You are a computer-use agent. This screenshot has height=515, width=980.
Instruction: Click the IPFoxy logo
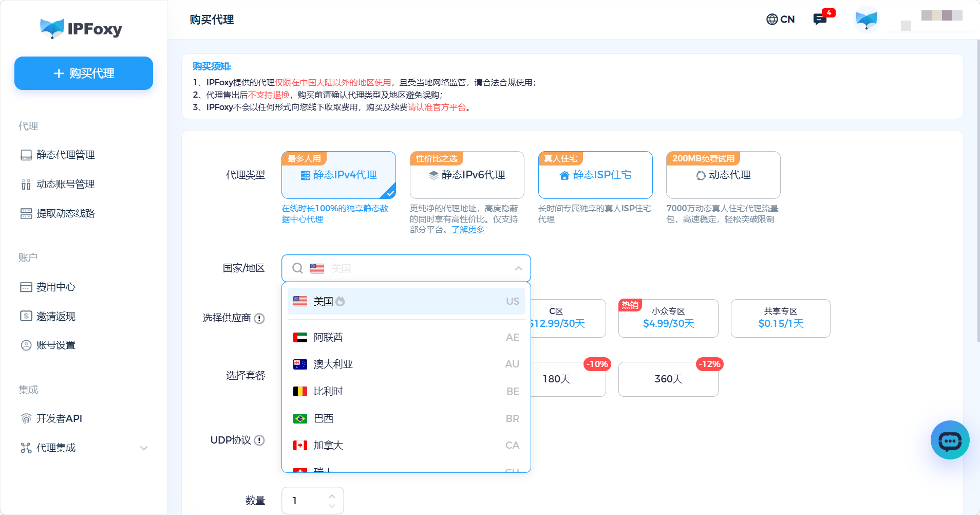(x=81, y=29)
